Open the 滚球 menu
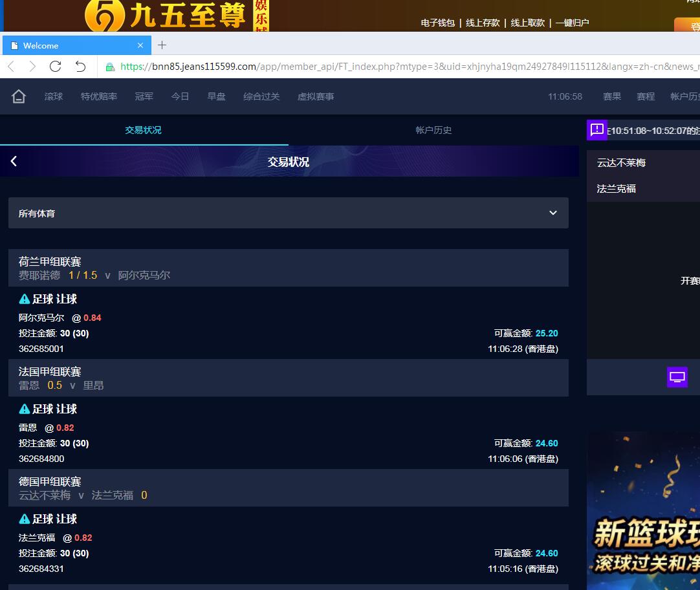 [54, 96]
